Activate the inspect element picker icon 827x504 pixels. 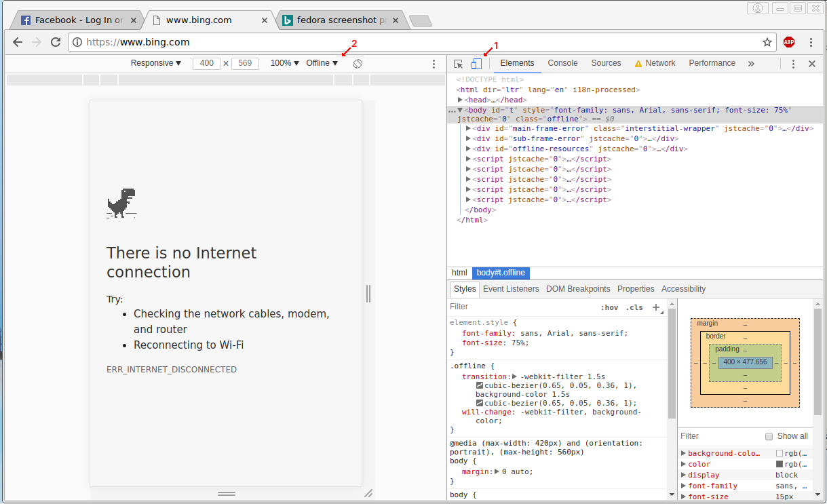[x=459, y=64]
